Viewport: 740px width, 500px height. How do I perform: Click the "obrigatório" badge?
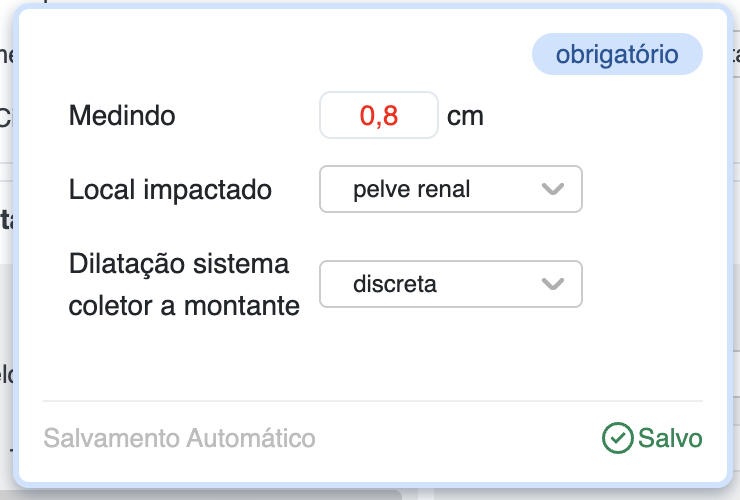[x=617, y=55]
